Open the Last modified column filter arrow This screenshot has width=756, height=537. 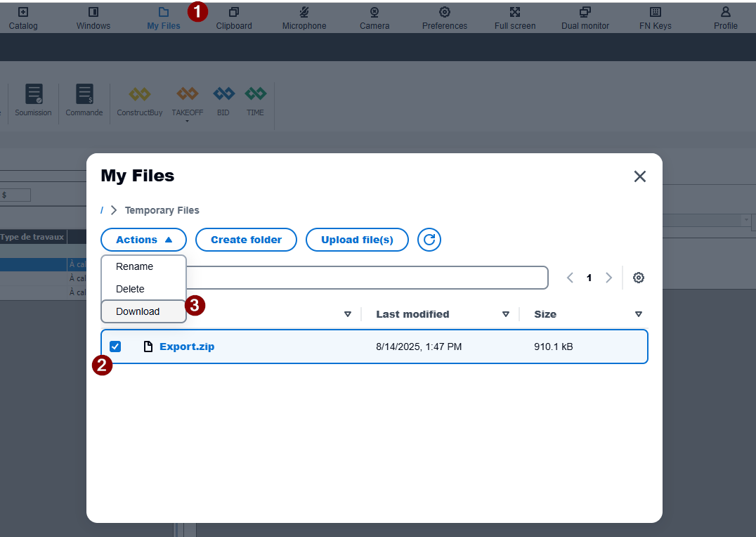pos(506,314)
